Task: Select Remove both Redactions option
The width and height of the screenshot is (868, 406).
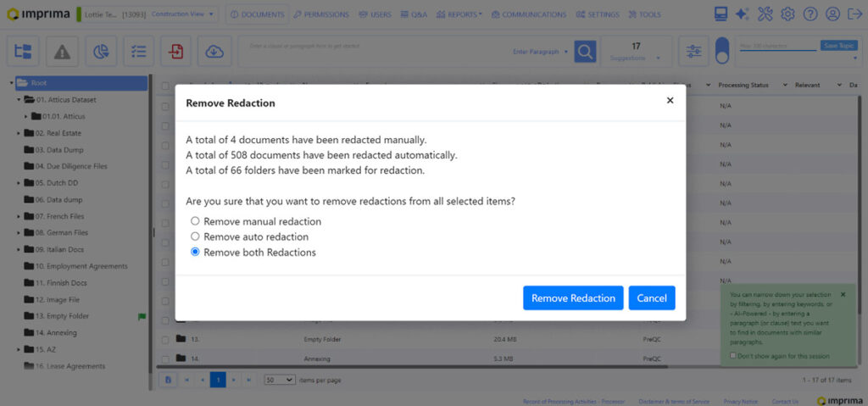Action: 195,252
